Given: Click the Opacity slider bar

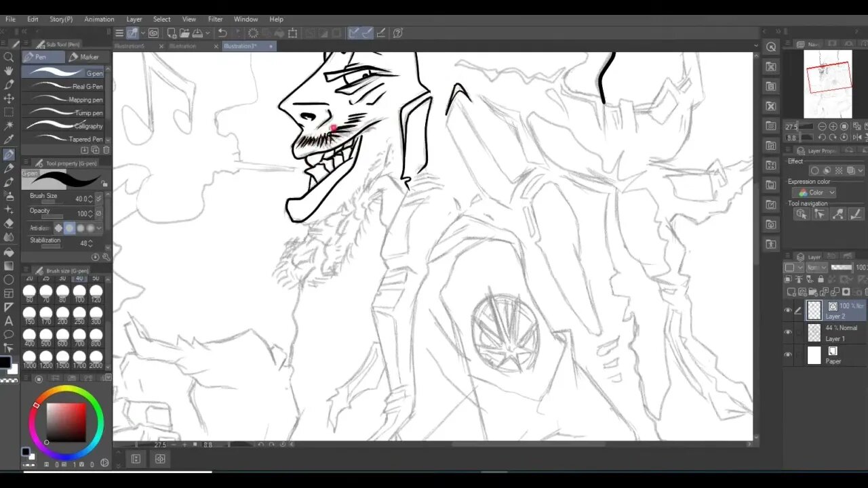Looking at the screenshot, I should 51,217.
